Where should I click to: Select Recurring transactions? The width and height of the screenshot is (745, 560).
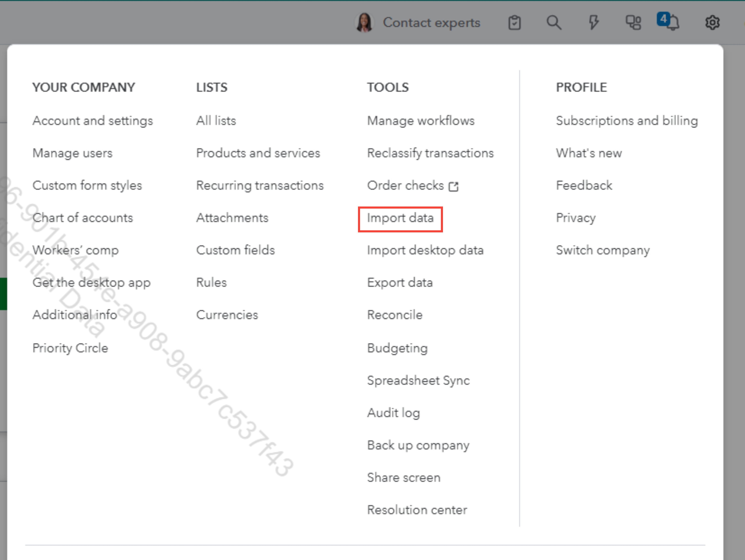click(260, 186)
